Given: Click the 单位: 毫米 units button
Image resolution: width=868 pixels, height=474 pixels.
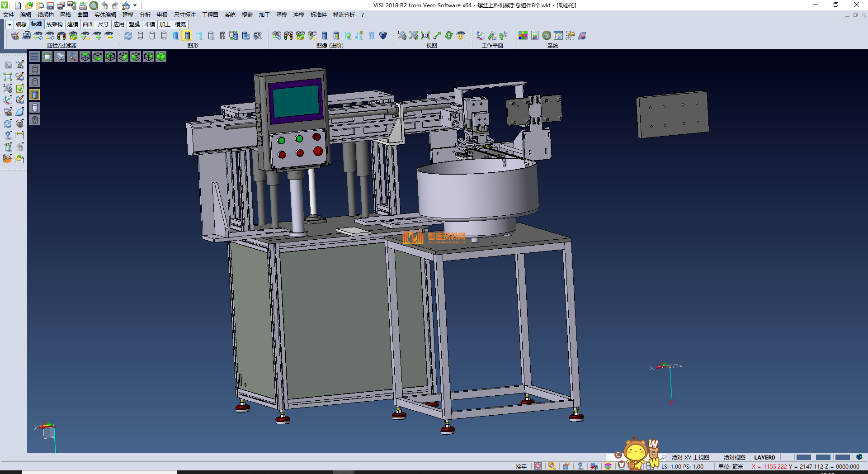Looking at the screenshot, I should (731, 466).
